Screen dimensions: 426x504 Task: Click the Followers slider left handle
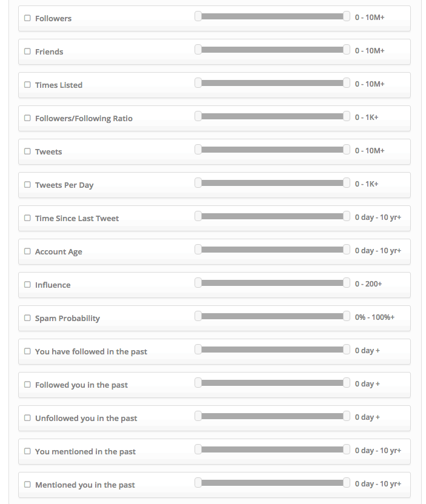[198, 16]
